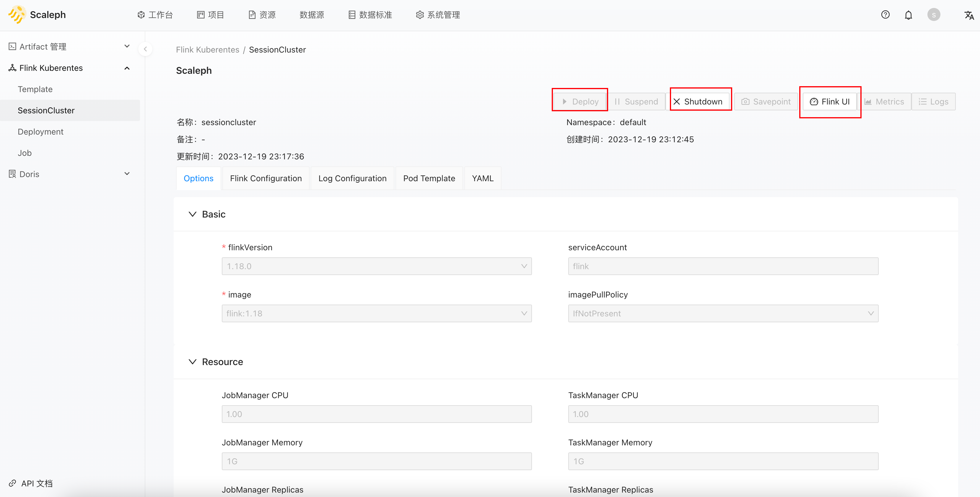Viewport: 980px width, 497px height.
Task: Switch to the YAML tab
Action: tap(483, 178)
